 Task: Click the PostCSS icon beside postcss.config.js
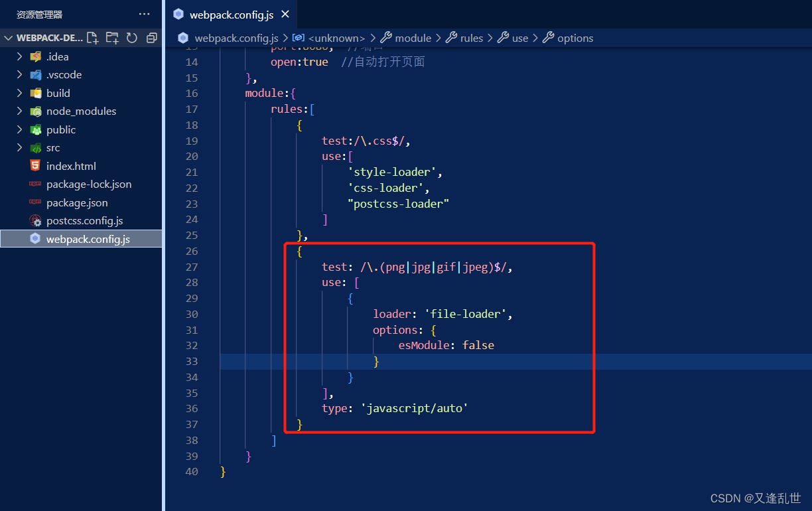click(35, 220)
